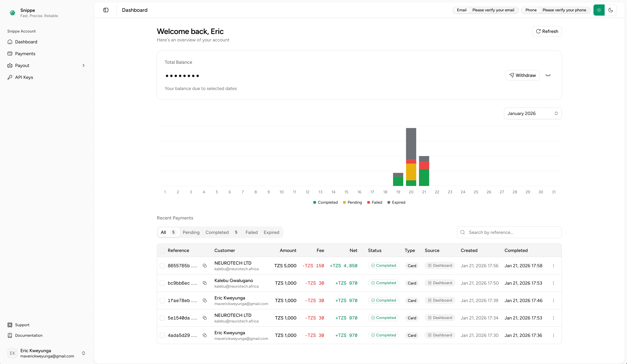
Task: Click the Refresh button
Action: click(547, 31)
